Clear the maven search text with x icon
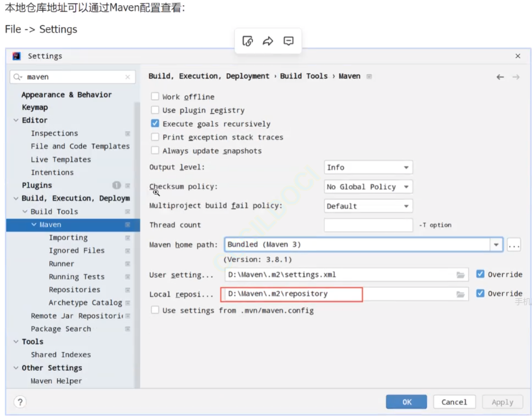This screenshot has width=532, height=420. (x=127, y=77)
